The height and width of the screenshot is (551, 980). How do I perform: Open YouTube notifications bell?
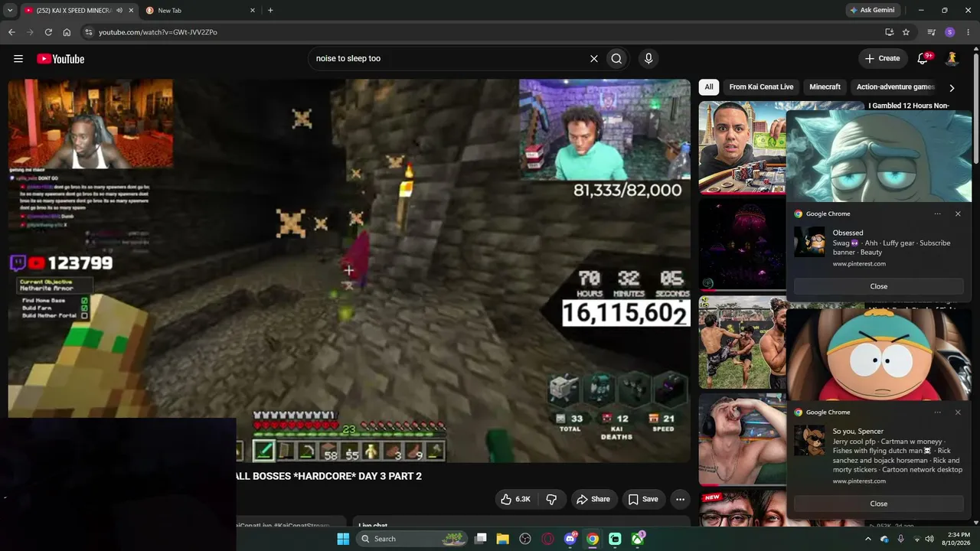[x=923, y=59]
